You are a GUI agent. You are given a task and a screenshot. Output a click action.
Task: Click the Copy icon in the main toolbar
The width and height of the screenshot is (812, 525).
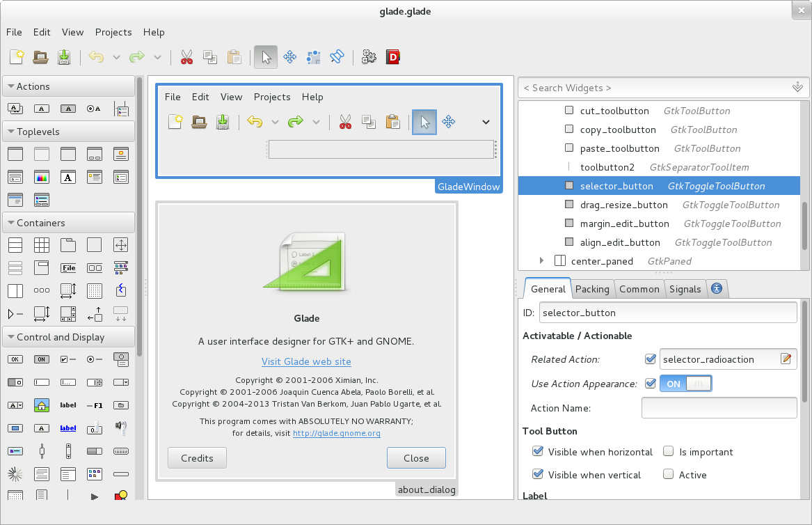(210, 57)
